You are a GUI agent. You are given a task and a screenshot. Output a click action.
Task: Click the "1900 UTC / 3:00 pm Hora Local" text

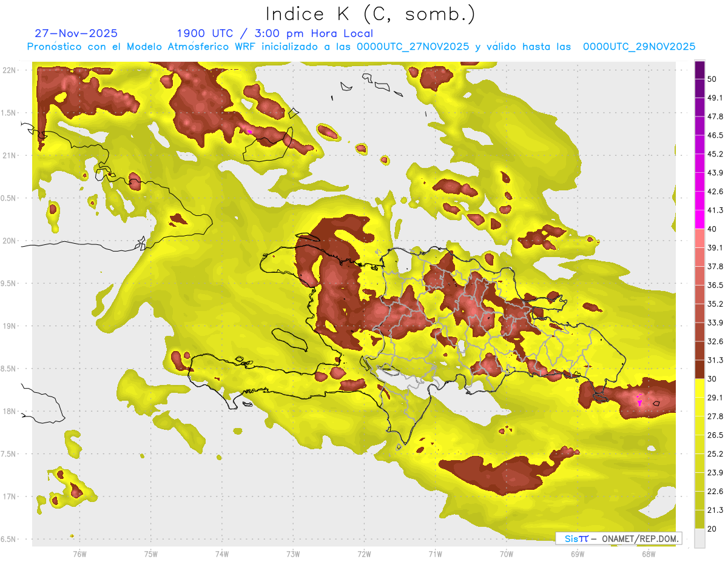pos(275,34)
